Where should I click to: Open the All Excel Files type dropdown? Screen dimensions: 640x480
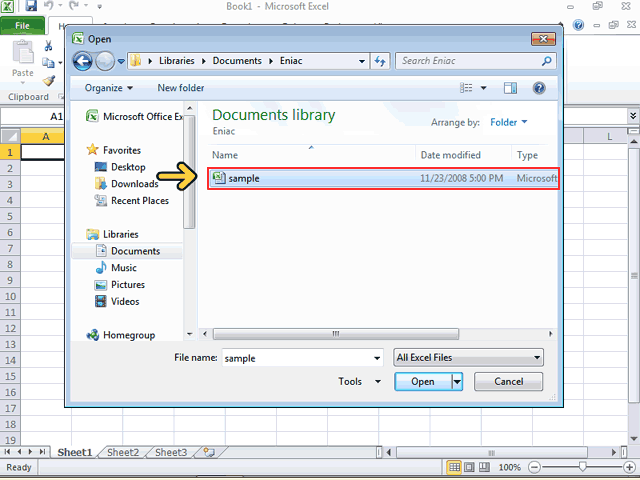tap(468, 358)
